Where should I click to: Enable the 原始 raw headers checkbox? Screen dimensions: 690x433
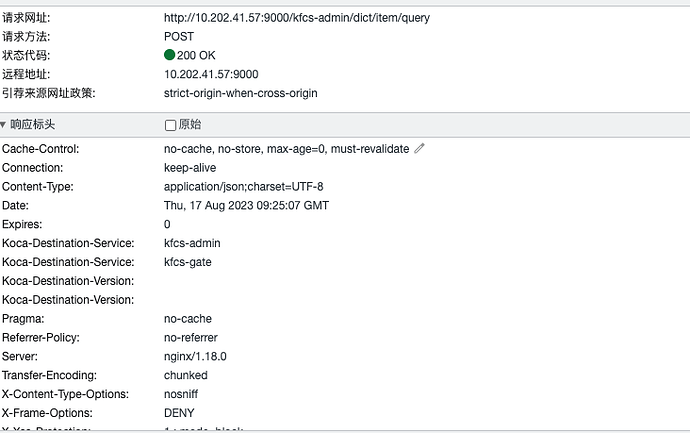click(x=170, y=125)
